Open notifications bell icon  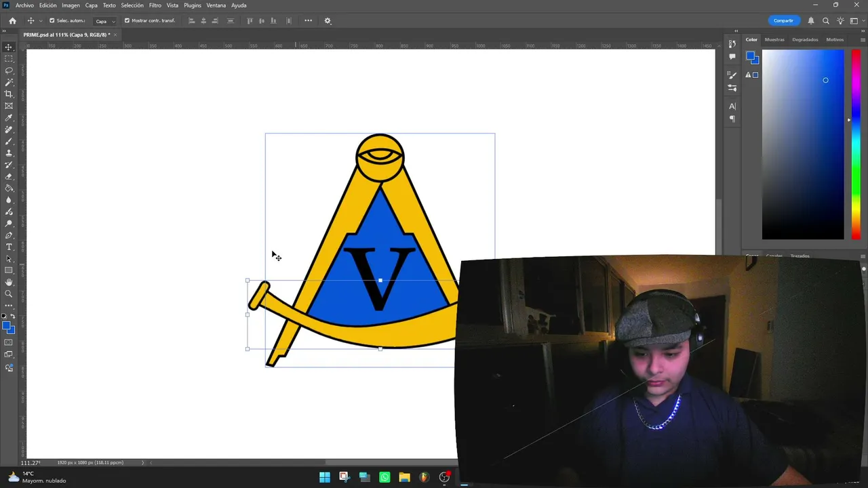click(x=810, y=20)
